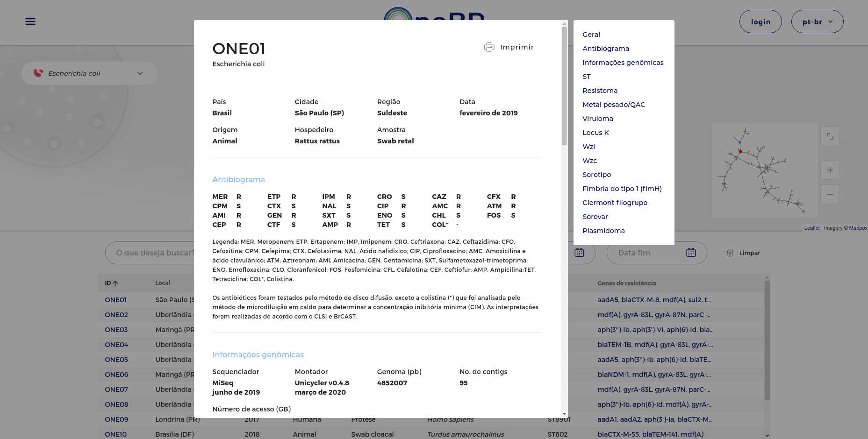
Task: Click the 'Swab cloacal' sample cell
Action: (373, 434)
